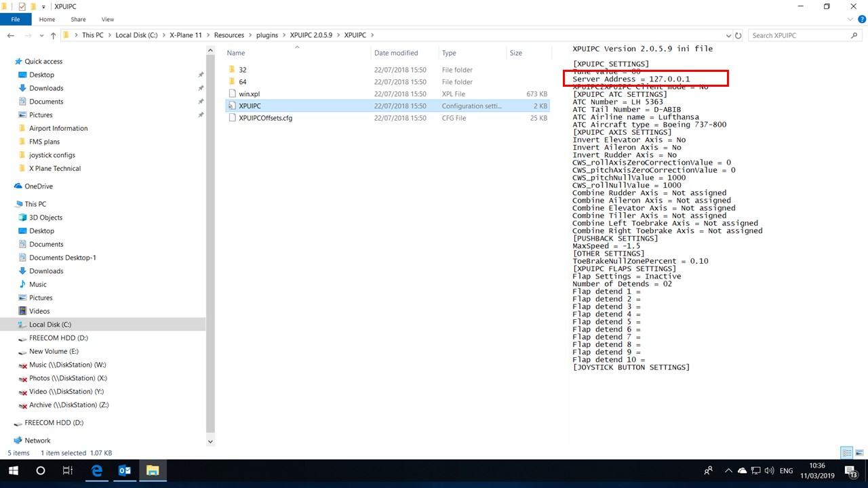Switch to details view layout
The height and width of the screenshot is (488, 868).
847,453
